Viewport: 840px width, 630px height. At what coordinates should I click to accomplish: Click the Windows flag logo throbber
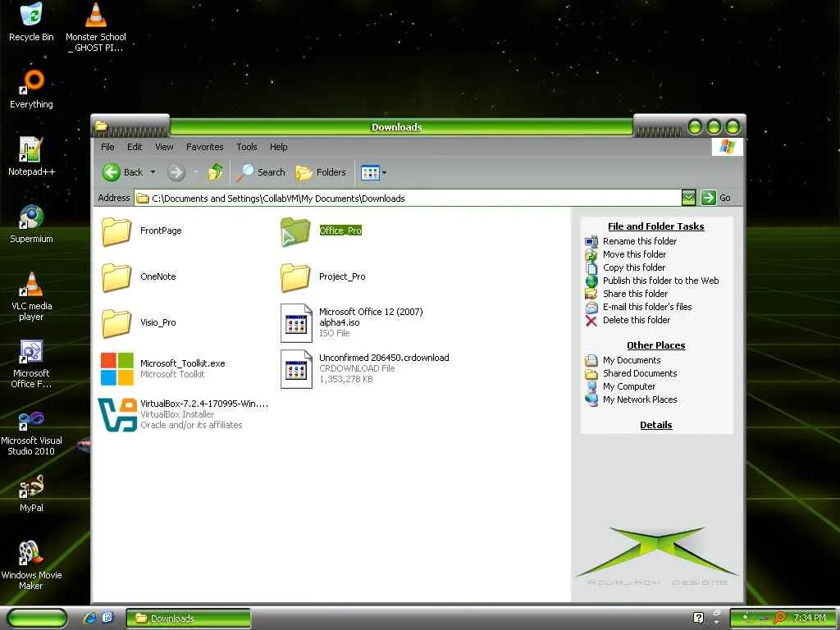pos(727,147)
